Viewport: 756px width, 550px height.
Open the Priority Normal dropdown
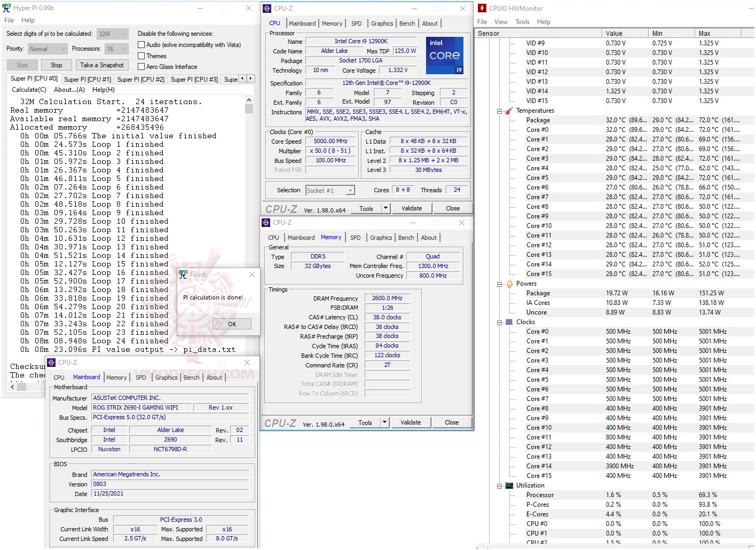tap(48, 49)
